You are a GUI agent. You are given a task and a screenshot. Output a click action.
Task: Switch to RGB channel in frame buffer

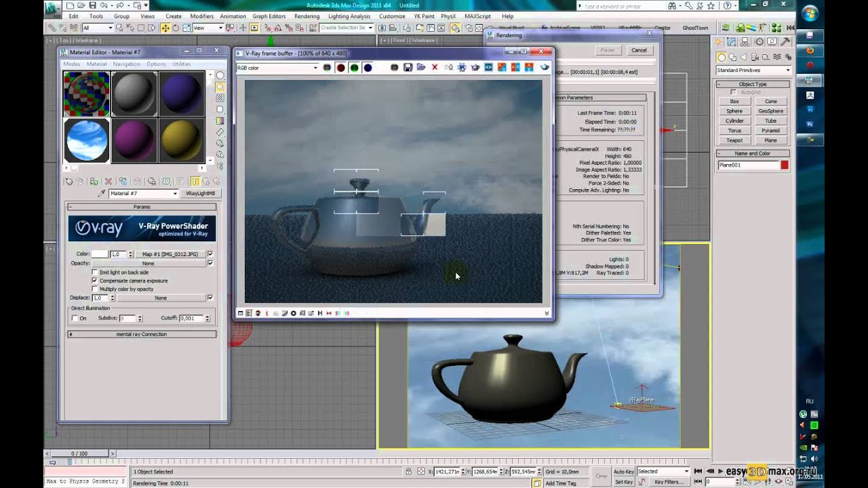[327, 68]
